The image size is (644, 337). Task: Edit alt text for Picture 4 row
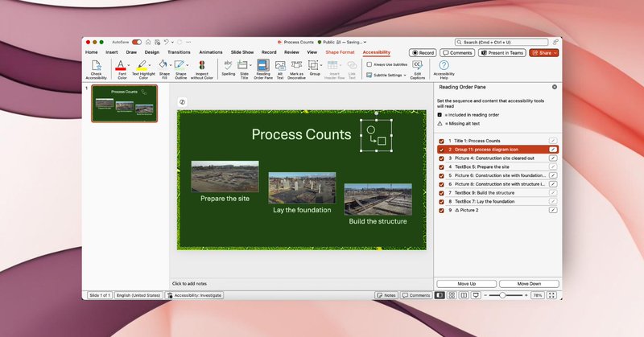(553, 158)
